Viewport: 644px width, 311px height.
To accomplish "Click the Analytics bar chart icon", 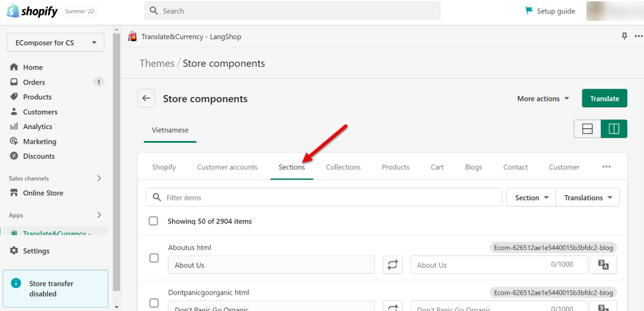I will [x=14, y=127].
